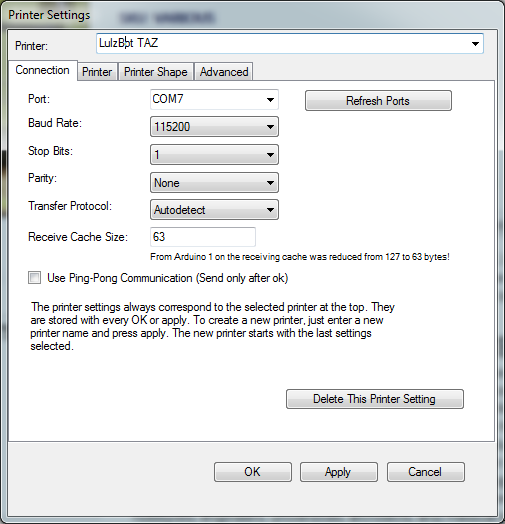Open the Parity dropdown set to None
This screenshot has width=505, height=524.
(214, 183)
